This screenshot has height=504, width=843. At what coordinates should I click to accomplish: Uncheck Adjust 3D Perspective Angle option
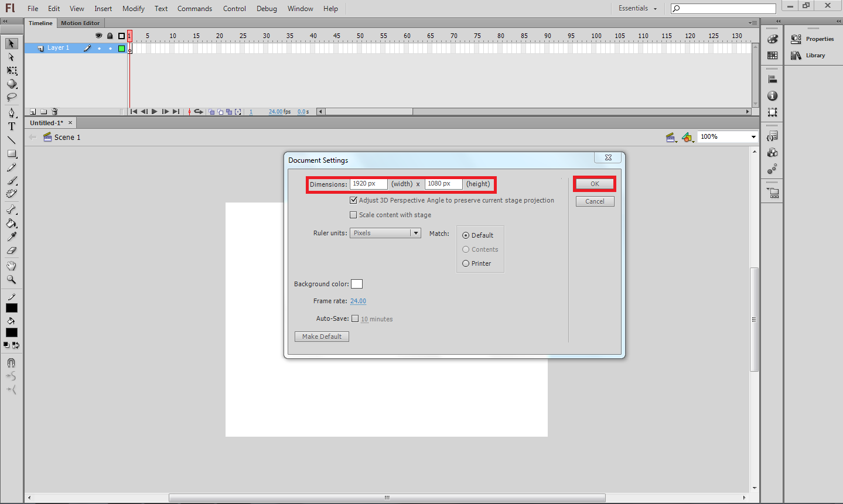point(353,200)
